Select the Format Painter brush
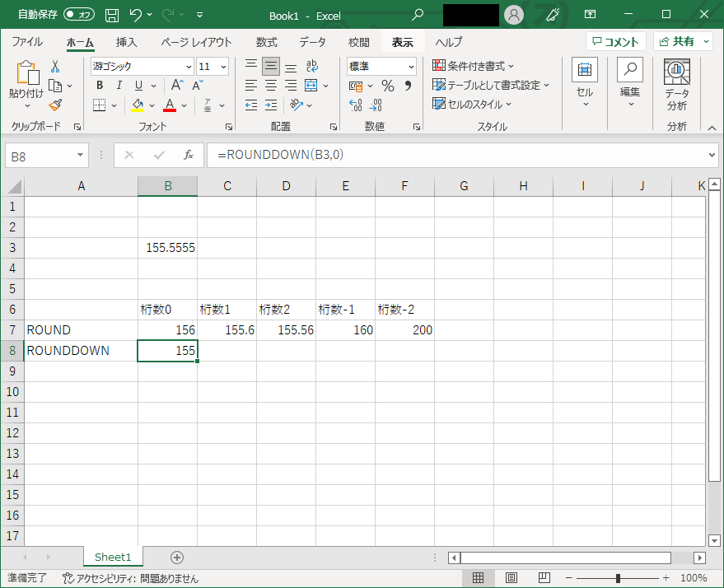Screen dimensions: 724x588 pos(55,105)
